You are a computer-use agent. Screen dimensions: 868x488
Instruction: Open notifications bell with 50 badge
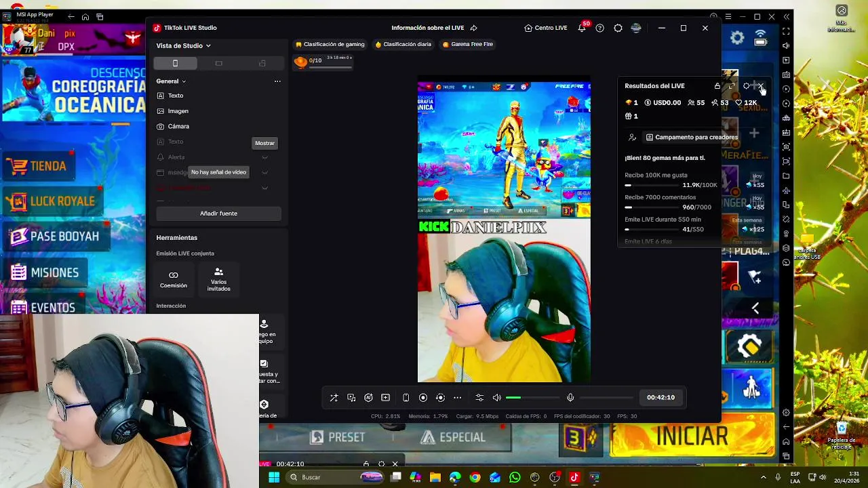583,28
